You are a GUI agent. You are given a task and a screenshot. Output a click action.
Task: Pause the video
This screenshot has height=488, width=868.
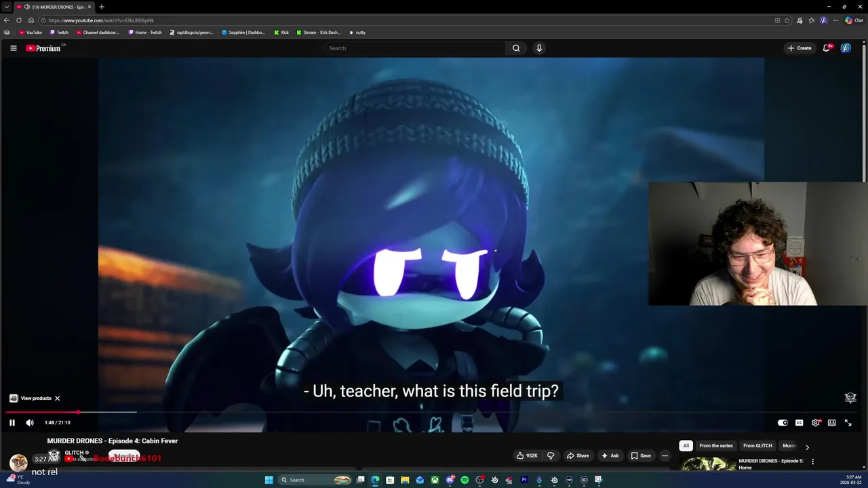[x=12, y=422]
